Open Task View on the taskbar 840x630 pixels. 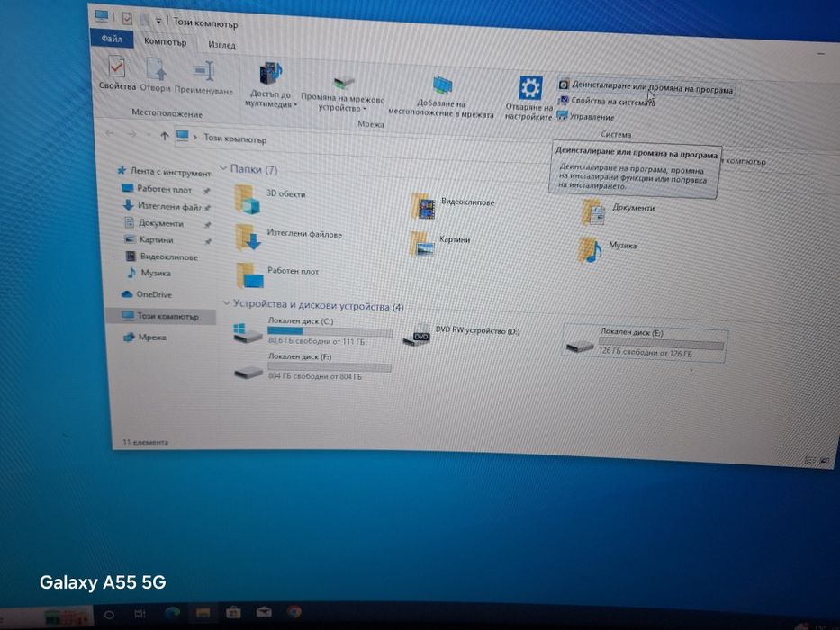[x=140, y=614]
